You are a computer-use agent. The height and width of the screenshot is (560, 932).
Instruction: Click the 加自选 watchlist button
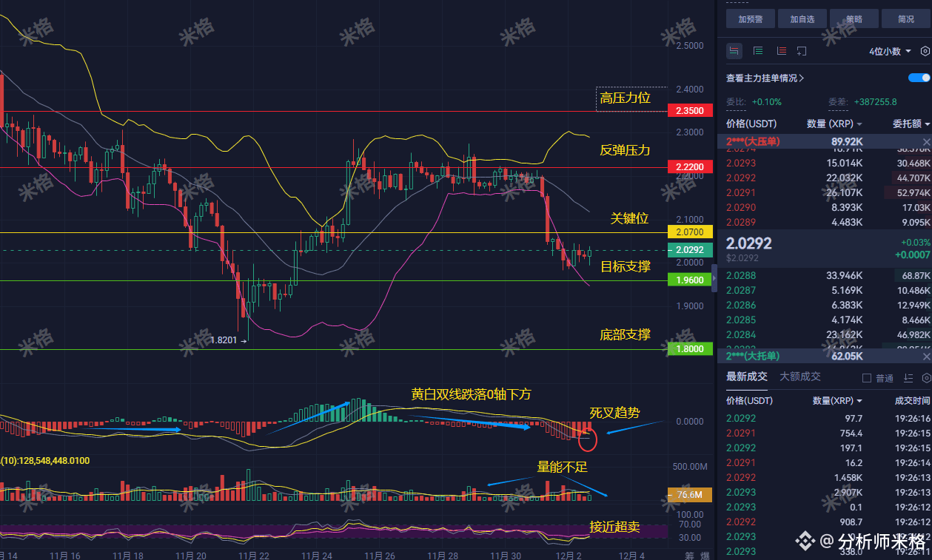[802, 18]
